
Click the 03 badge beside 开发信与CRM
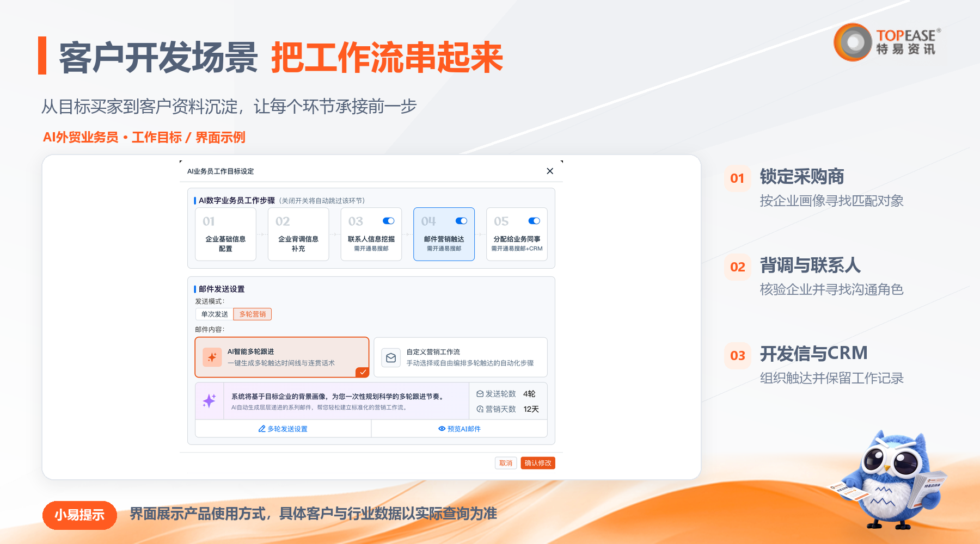click(737, 355)
